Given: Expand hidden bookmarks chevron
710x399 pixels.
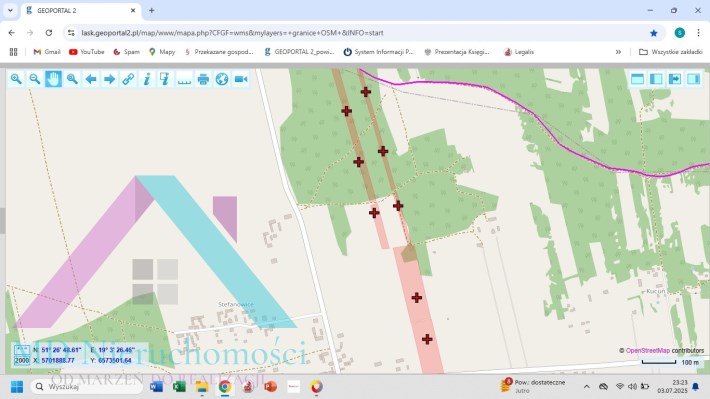Looking at the screenshot, I should pyautogui.click(x=618, y=52).
